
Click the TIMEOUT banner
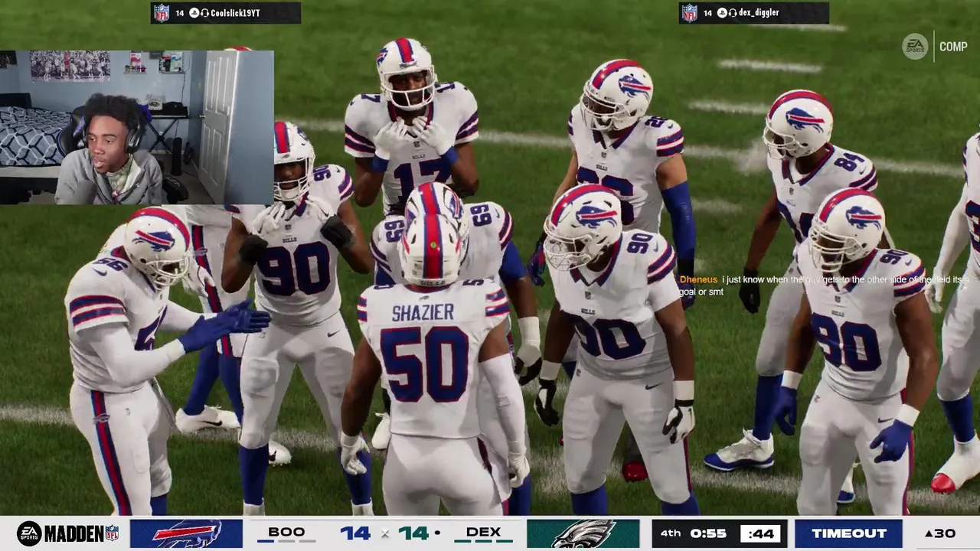pyautogui.click(x=848, y=533)
